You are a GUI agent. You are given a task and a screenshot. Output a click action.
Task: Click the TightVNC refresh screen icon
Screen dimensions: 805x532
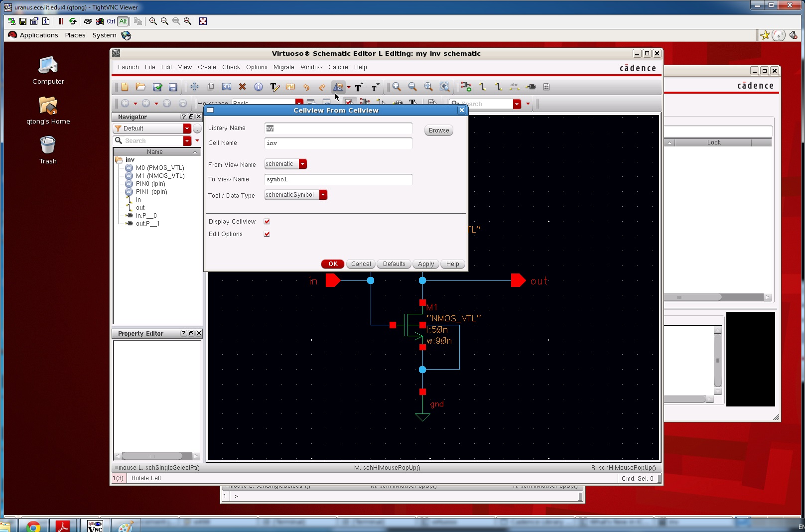(73, 21)
